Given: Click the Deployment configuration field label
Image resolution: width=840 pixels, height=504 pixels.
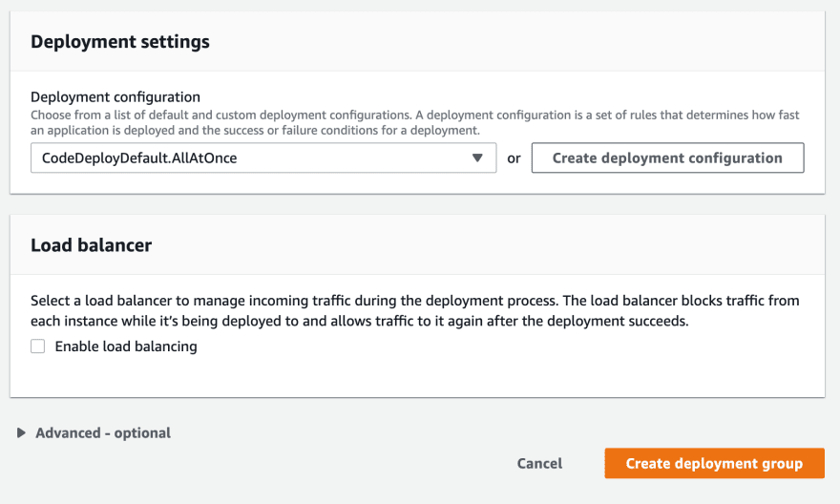Looking at the screenshot, I should [115, 97].
